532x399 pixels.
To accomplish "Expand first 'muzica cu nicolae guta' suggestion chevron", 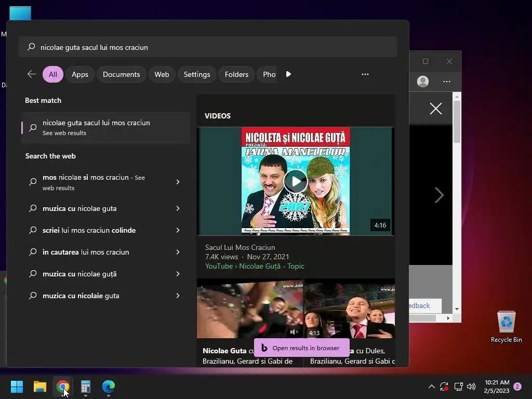I will [x=178, y=208].
